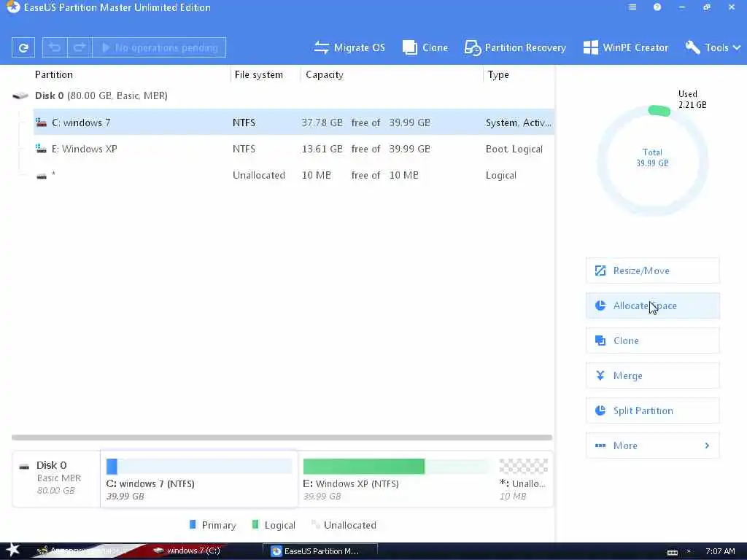Viewport: 747px width, 560px height.
Task: Click the Resize/Move icon
Action: click(600, 271)
